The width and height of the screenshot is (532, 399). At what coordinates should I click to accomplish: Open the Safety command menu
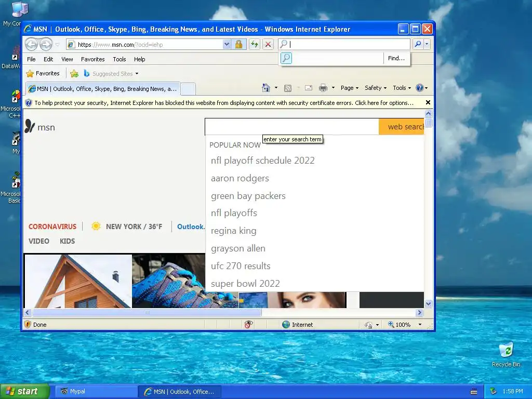[375, 88]
